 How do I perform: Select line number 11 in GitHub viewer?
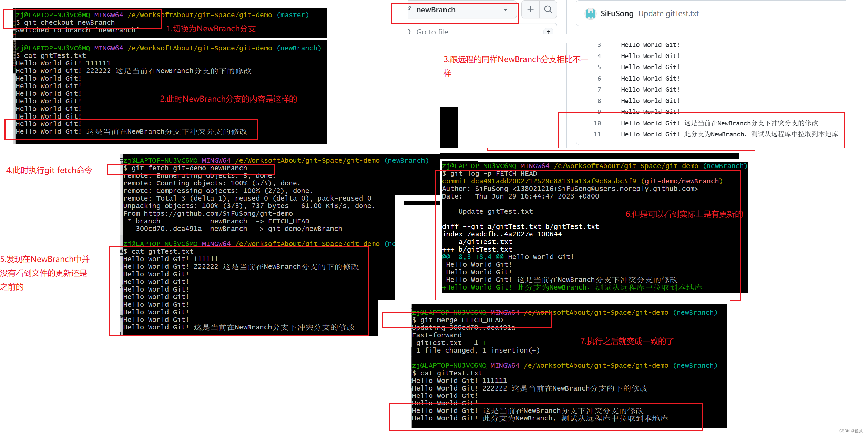pos(597,134)
